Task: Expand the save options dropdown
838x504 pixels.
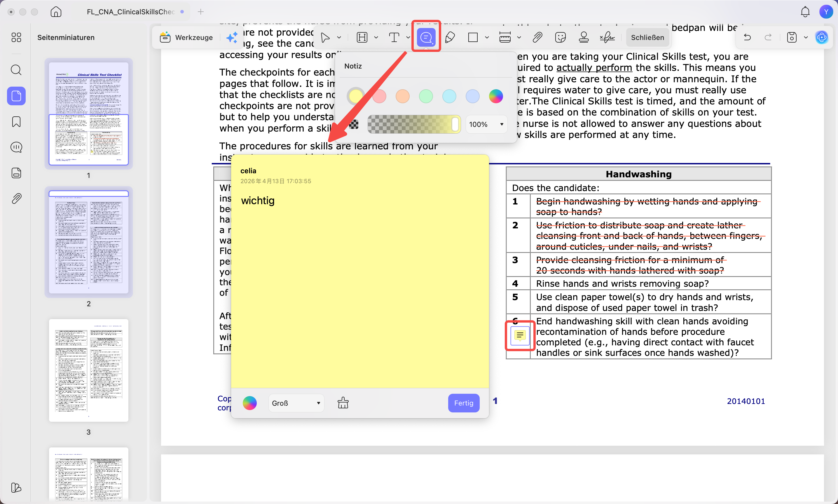Action: tap(806, 37)
